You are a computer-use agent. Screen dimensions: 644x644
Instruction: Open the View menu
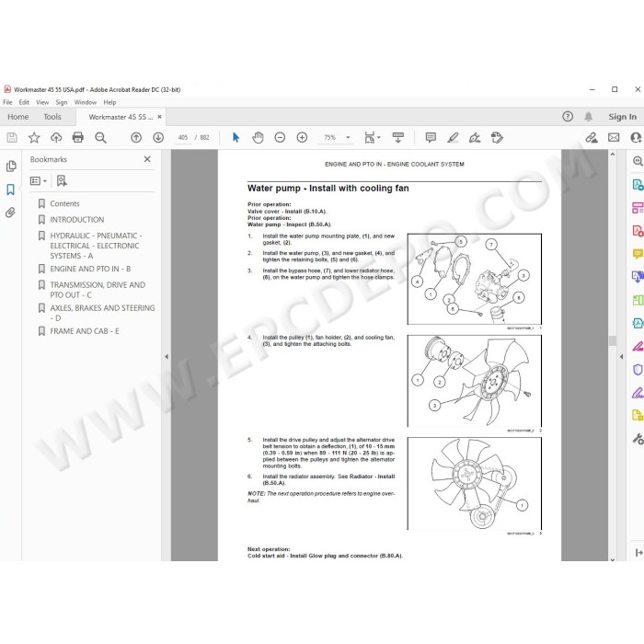[42, 102]
